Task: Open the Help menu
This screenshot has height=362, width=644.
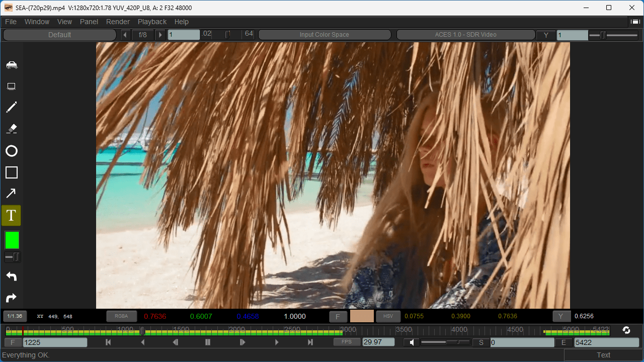Action: [181, 22]
